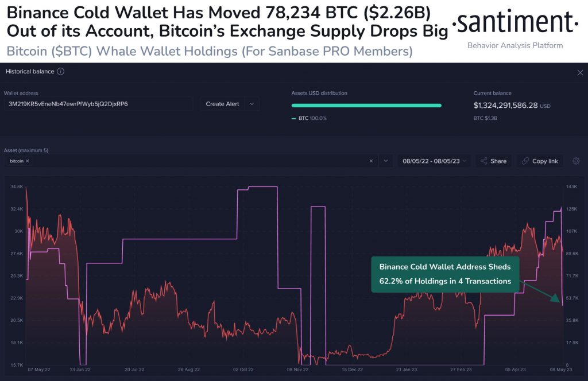Expand the Create Alert dropdown arrow

(252, 104)
